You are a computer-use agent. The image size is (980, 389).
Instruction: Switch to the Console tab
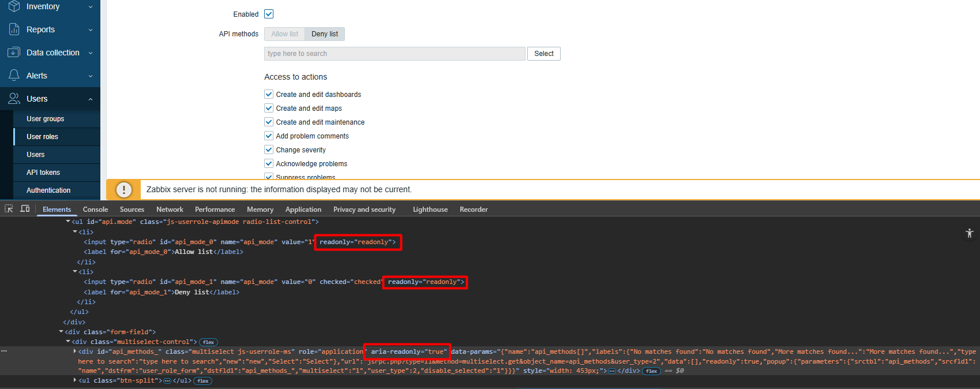95,210
